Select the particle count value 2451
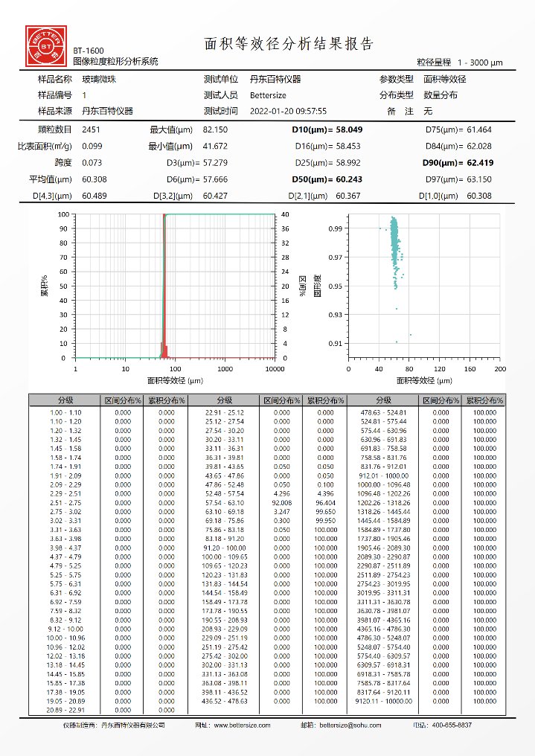Viewport: 535px width, 756px height. pyautogui.click(x=91, y=129)
